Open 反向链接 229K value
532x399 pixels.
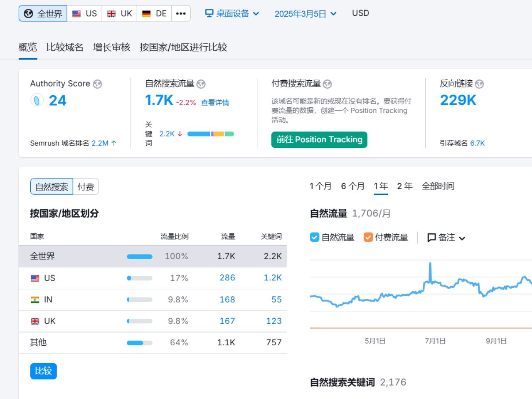pos(458,100)
